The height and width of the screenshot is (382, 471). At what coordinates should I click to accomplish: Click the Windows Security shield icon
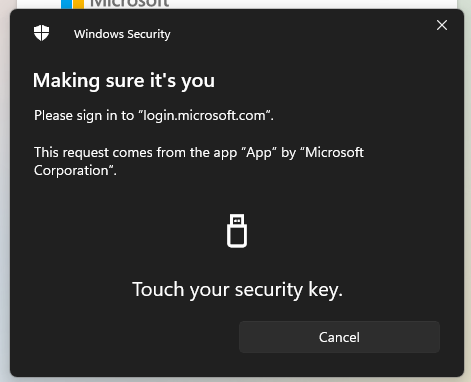(x=42, y=33)
